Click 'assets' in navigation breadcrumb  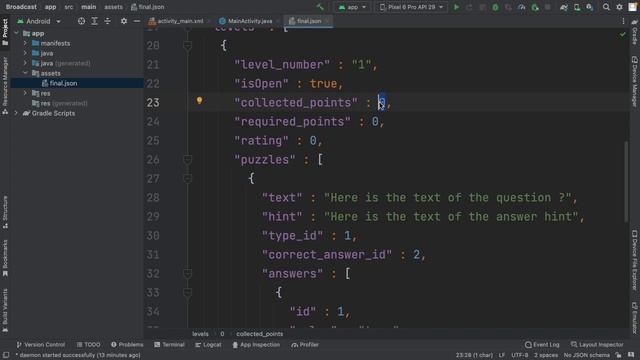pos(113,7)
